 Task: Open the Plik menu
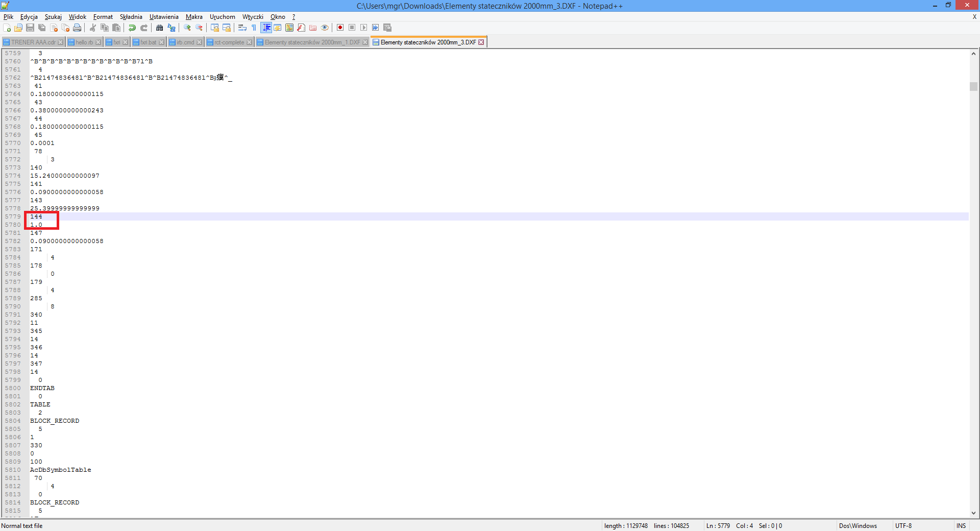[8, 17]
